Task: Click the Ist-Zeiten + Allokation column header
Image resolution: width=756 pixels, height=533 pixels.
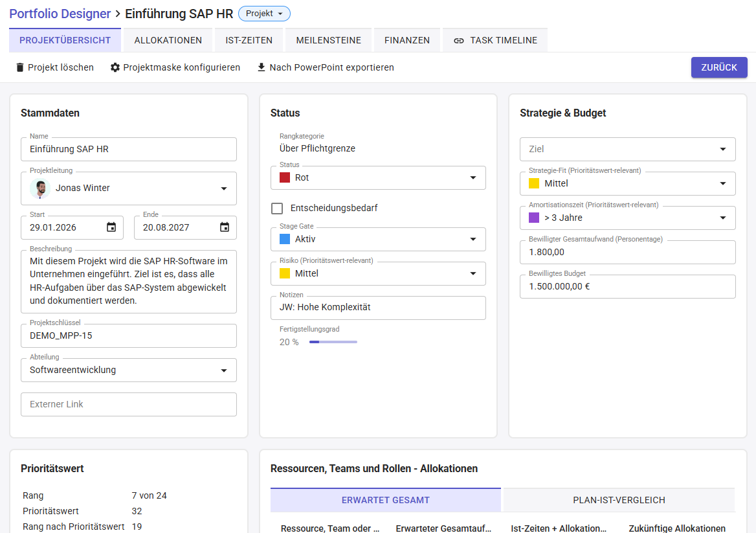Action: tap(559, 528)
